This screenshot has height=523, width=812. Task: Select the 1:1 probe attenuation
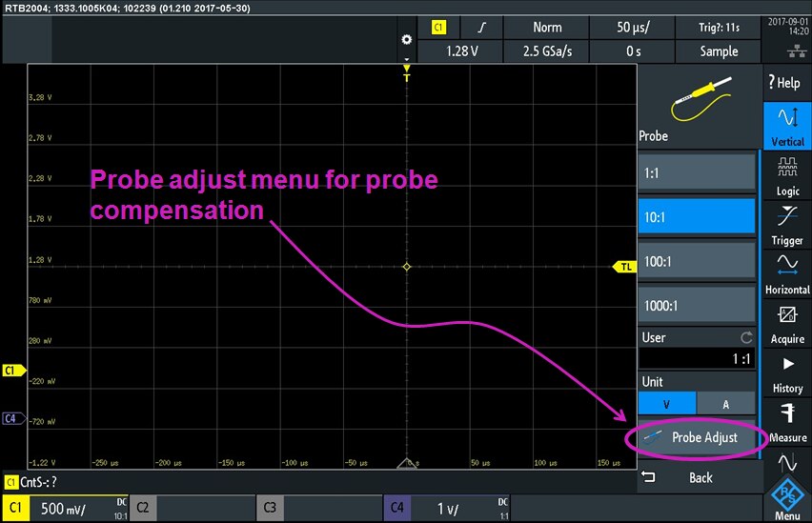(697, 172)
